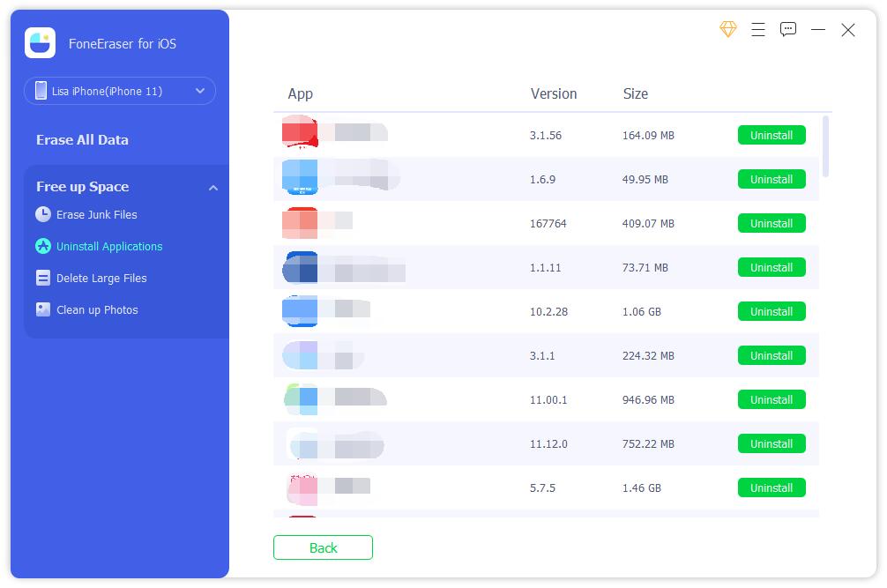Collapse the Free up Space section

coord(213,188)
